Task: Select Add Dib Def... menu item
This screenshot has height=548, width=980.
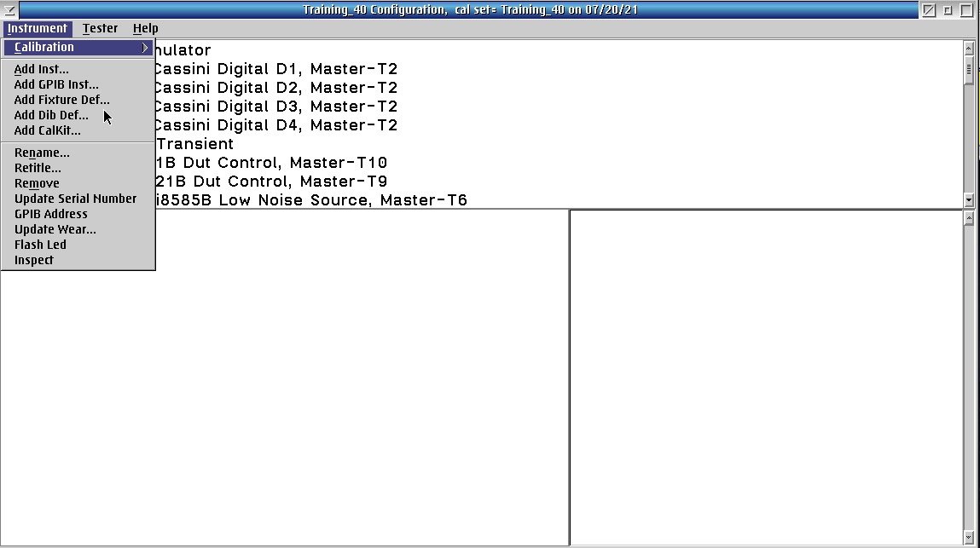Action: (x=50, y=115)
